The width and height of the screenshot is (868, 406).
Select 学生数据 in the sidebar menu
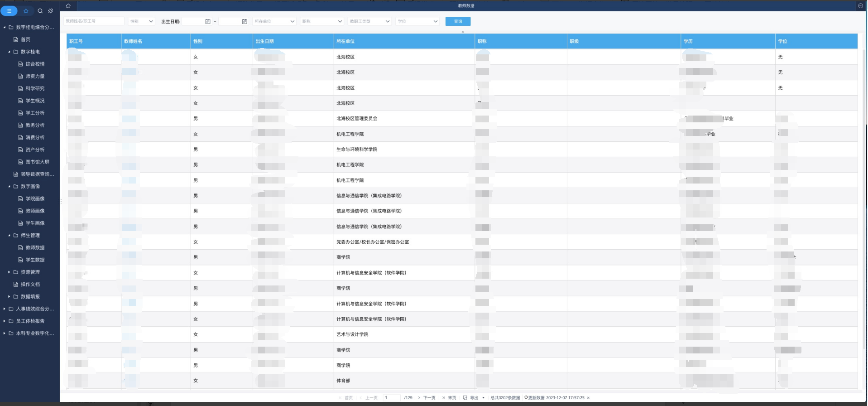point(35,260)
